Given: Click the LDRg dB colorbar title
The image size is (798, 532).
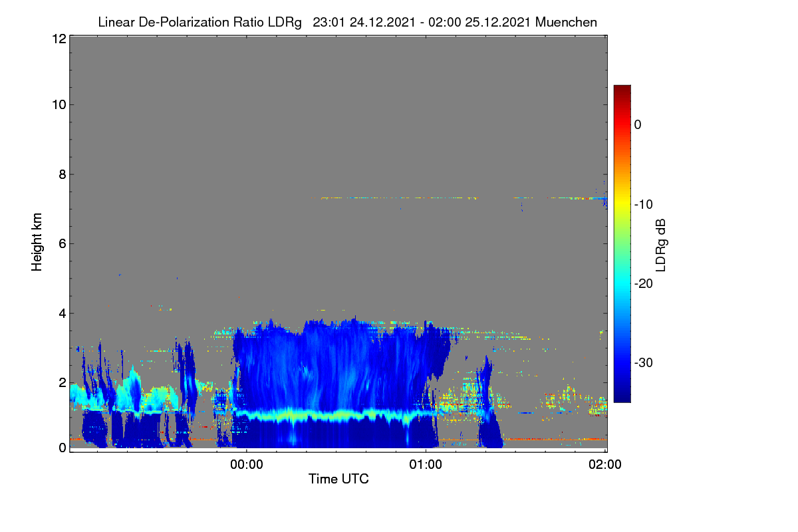Looking at the screenshot, I should point(661,244).
